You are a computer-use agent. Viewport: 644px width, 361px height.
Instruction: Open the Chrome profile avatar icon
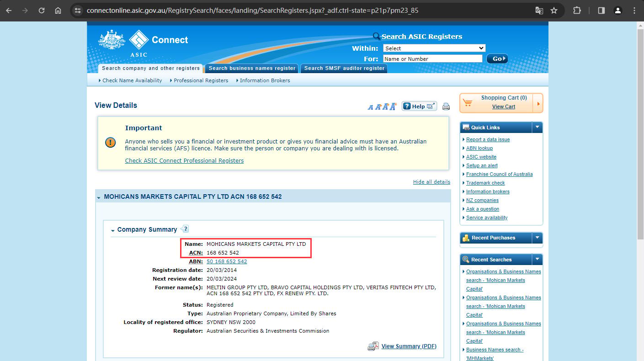coord(618,11)
